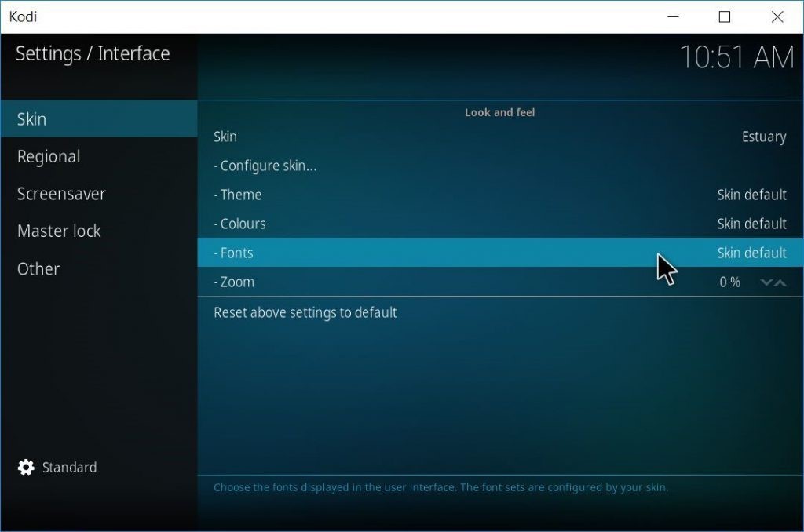The height and width of the screenshot is (532, 804).
Task: Click the Kodi window title
Action: (x=23, y=17)
